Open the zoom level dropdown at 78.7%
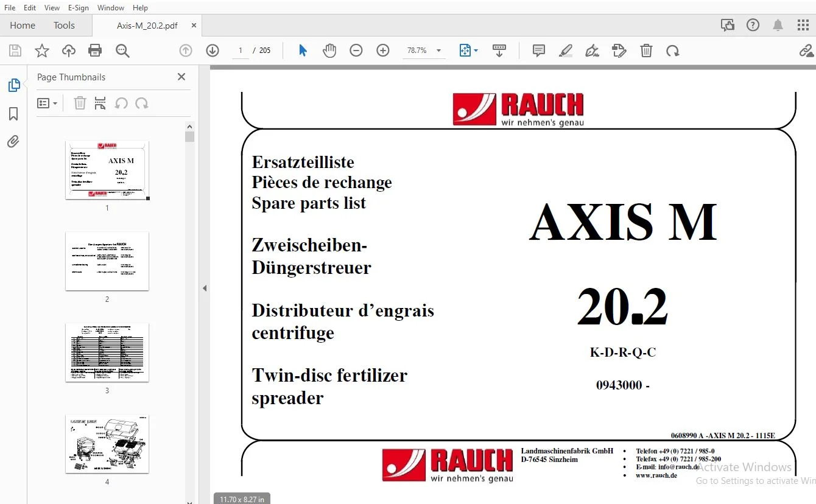816x504 pixels. coord(438,51)
